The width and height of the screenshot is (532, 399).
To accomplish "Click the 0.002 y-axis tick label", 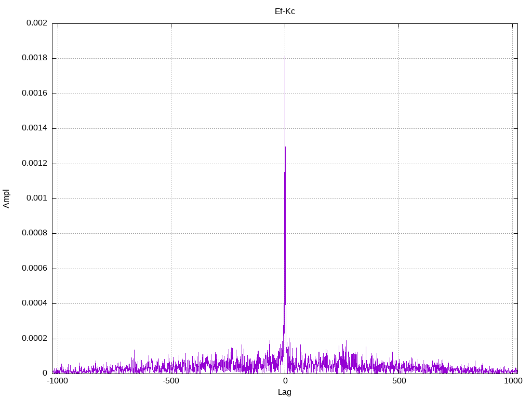I will pyautogui.click(x=36, y=23).
